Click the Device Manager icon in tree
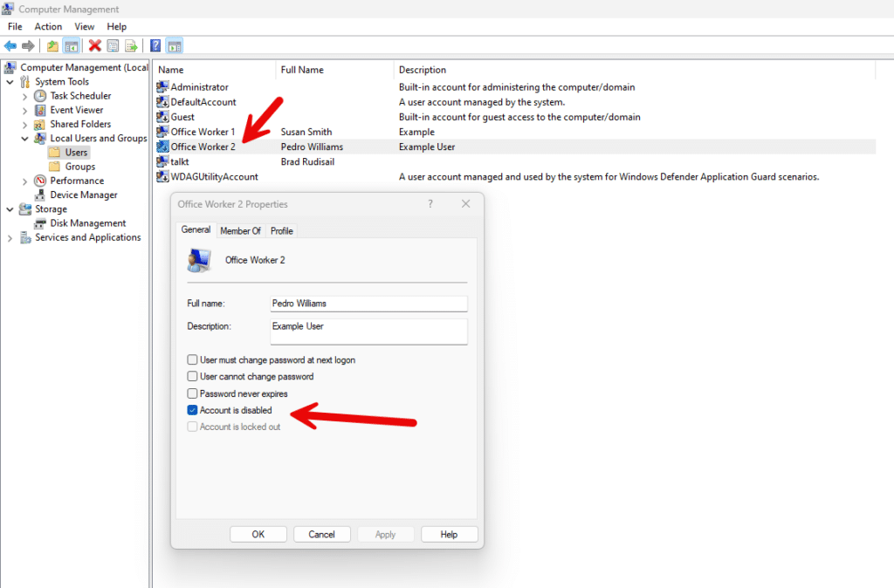 (40, 195)
